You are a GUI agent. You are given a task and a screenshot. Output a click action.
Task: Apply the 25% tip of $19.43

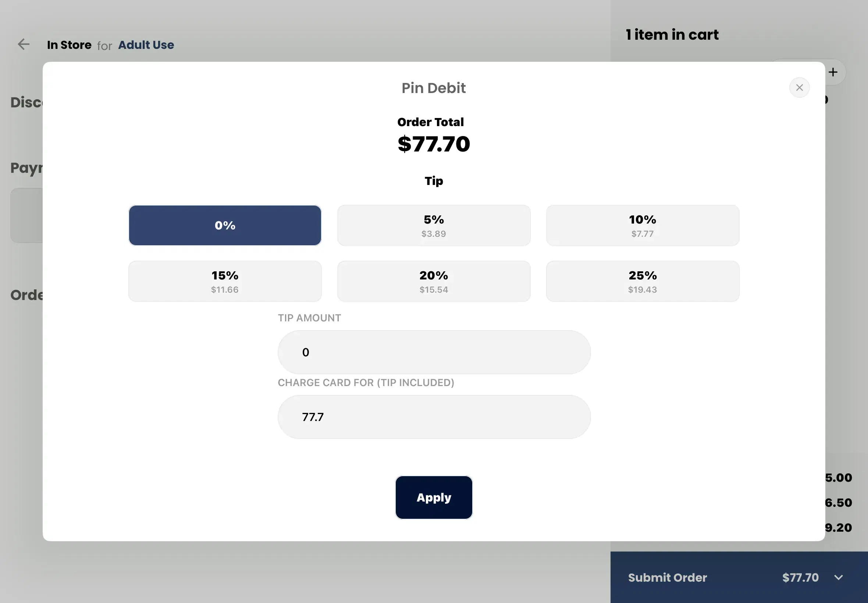pos(642,281)
